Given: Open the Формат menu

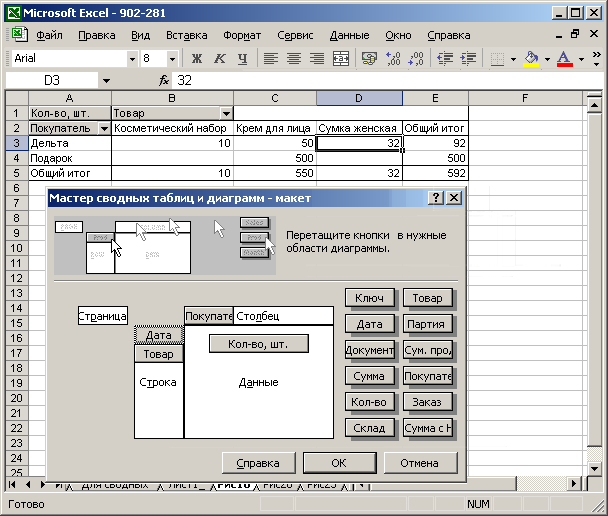Looking at the screenshot, I should (242, 35).
